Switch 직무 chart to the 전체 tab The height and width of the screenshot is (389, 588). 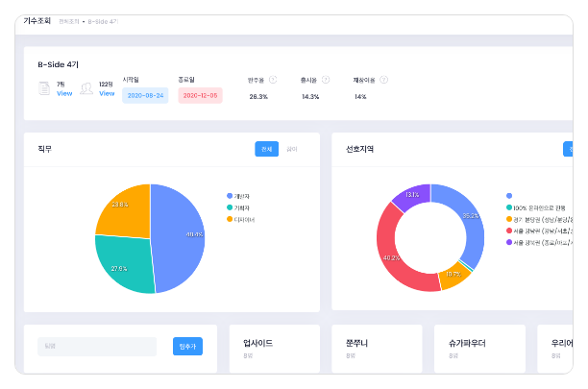[x=266, y=149]
